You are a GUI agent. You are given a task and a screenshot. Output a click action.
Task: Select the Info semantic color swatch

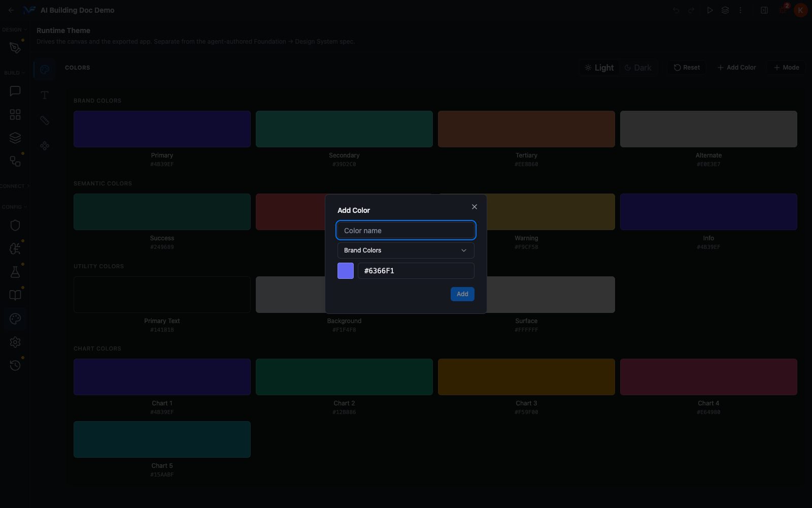[708, 212]
